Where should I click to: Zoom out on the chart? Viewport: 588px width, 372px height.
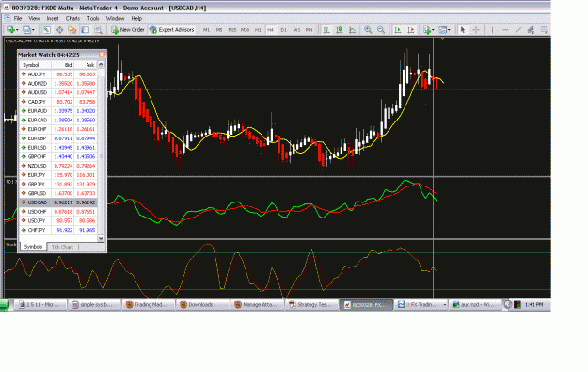[381, 30]
